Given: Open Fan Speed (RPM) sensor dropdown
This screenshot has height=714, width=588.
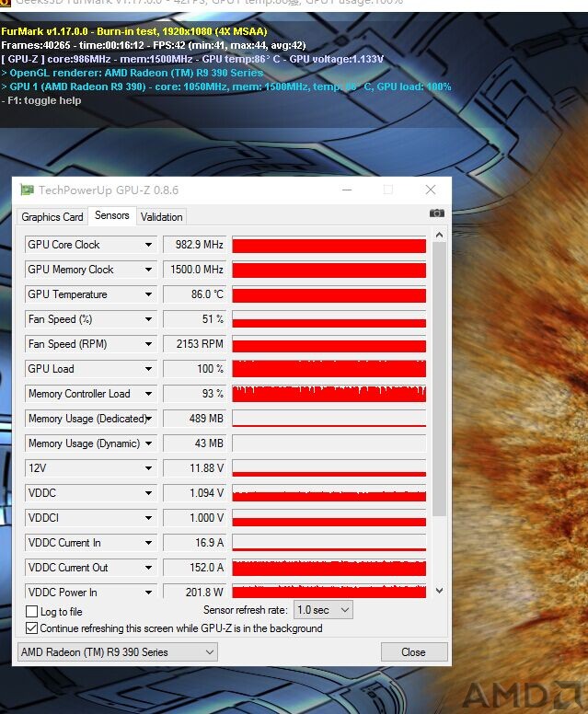Looking at the screenshot, I should [x=148, y=344].
